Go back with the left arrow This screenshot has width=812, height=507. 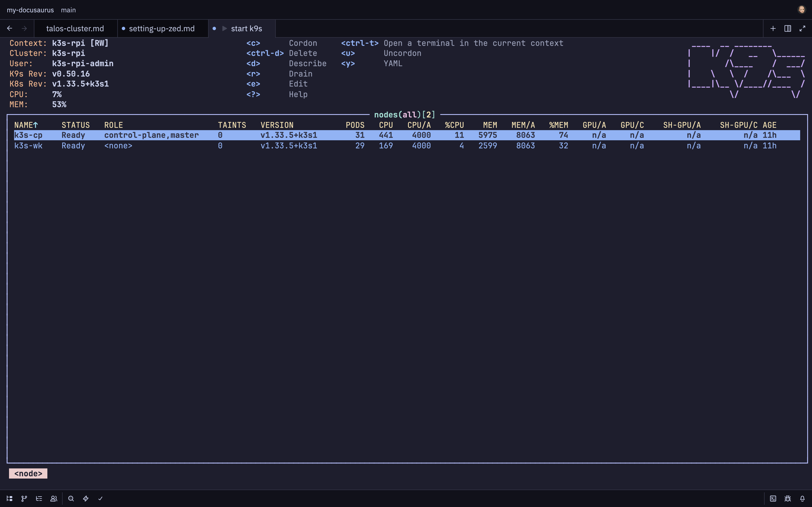point(9,28)
